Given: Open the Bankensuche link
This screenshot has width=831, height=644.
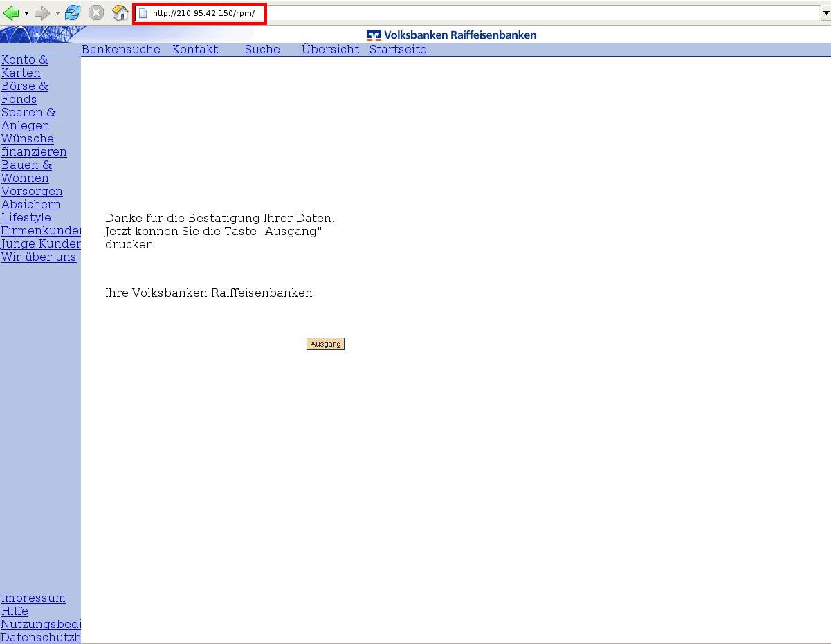Looking at the screenshot, I should click(121, 50).
